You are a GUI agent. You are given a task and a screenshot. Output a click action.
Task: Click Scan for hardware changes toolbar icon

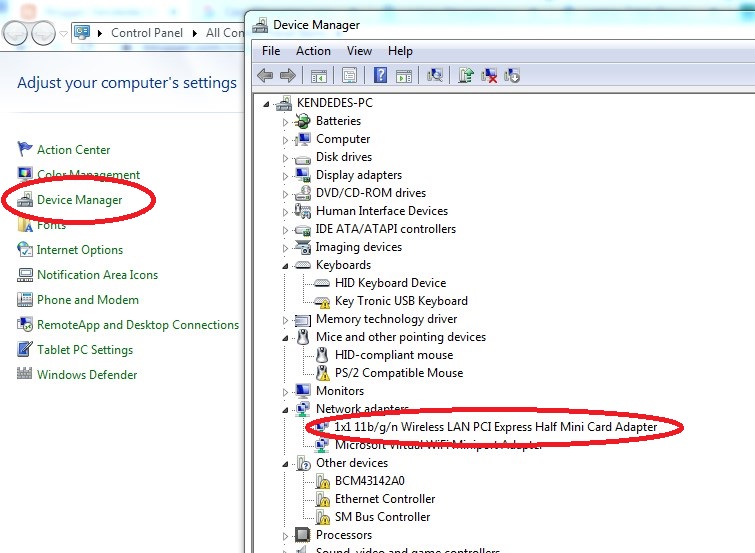(x=435, y=75)
